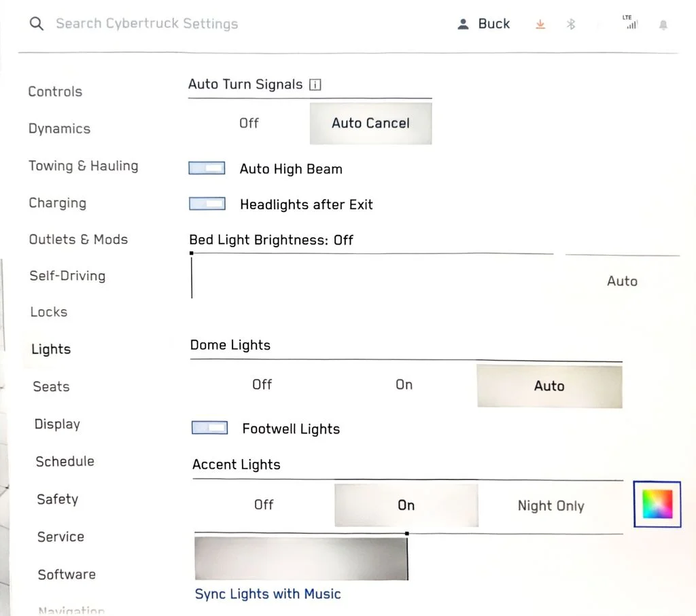Open the Safety settings section

pos(58,499)
